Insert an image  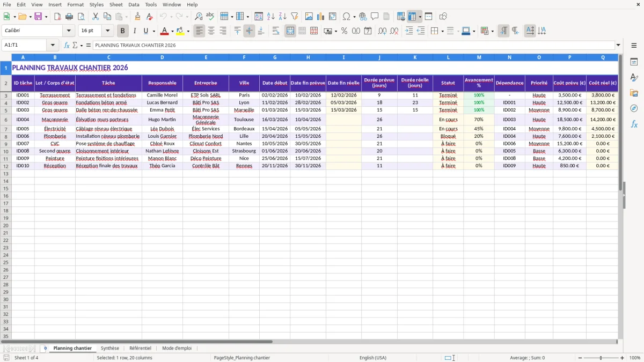309,17
